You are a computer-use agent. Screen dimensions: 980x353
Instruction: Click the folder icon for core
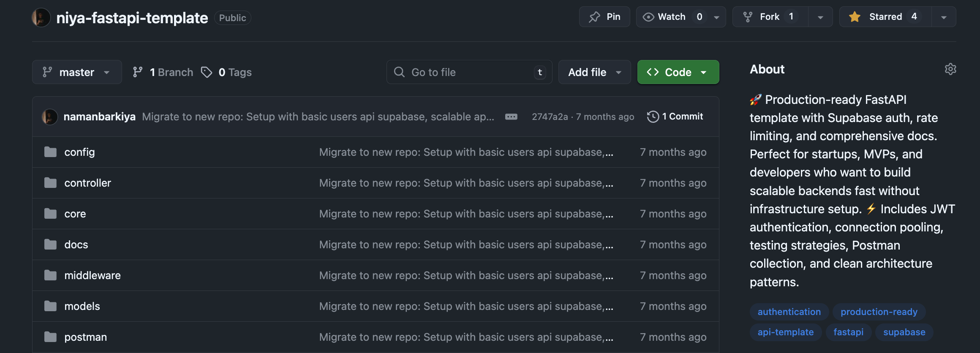click(50, 214)
